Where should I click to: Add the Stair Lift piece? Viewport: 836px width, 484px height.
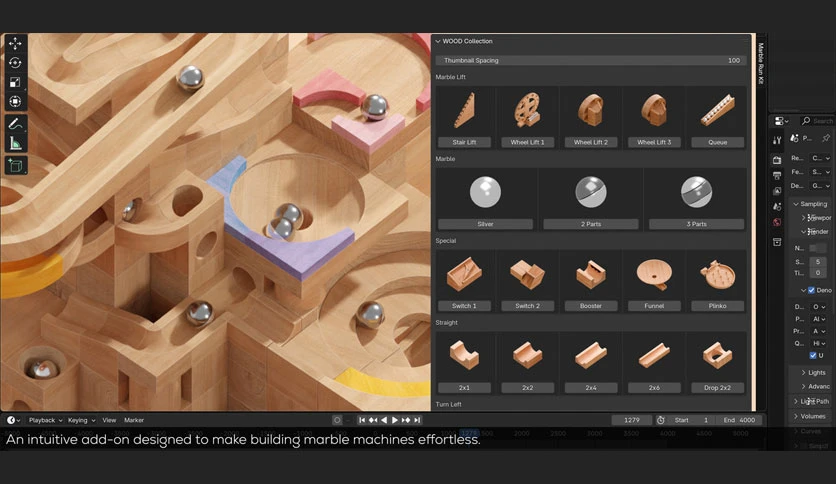(464, 142)
